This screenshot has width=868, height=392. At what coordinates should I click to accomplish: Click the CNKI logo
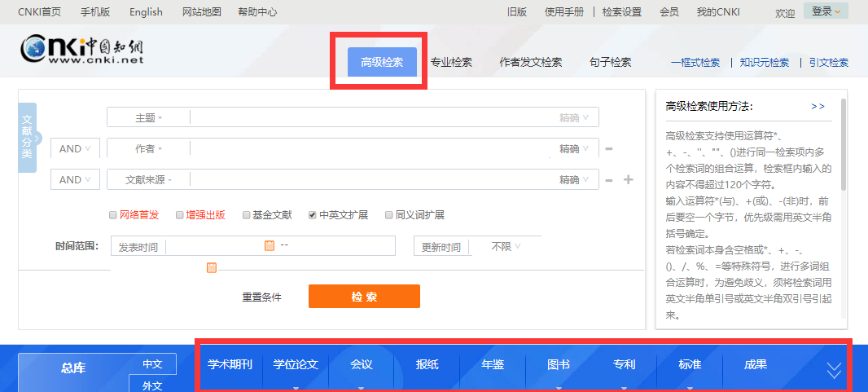(82, 49)
